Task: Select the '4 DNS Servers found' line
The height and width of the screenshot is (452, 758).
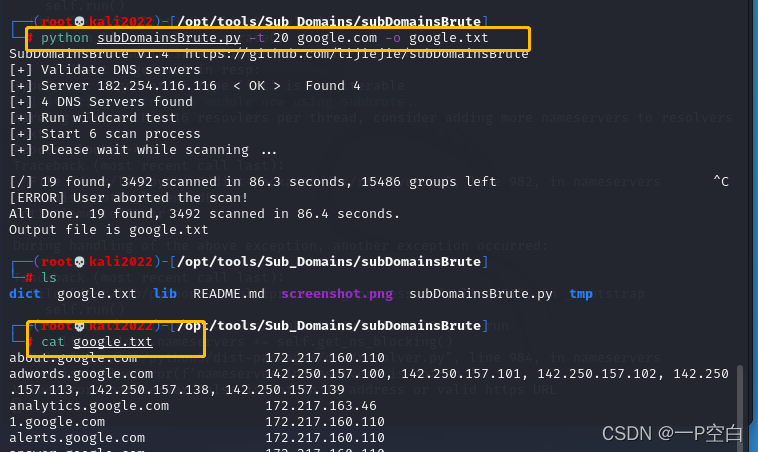Action: [101, 102]
